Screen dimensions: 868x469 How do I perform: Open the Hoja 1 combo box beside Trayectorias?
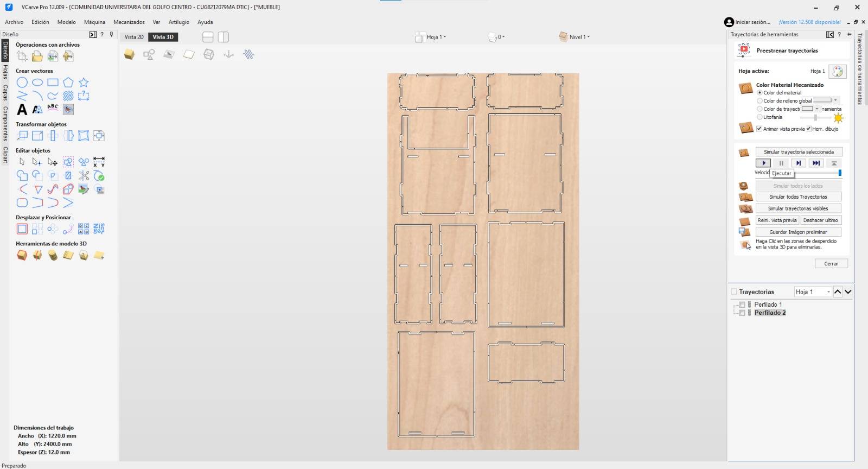coord(813,292)
